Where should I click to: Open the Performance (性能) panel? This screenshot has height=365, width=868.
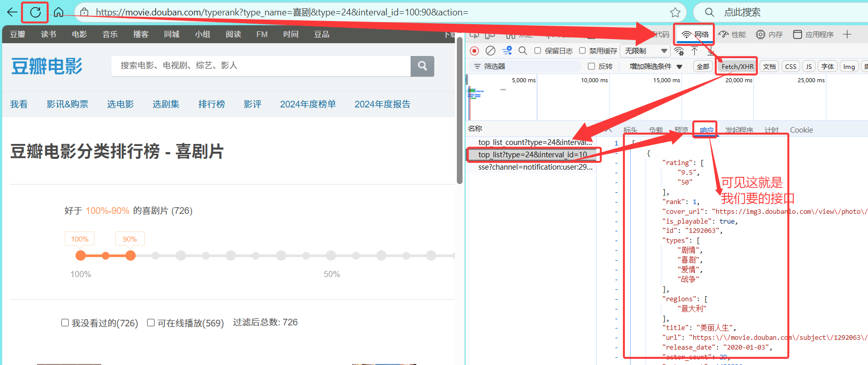click(732, 34)
